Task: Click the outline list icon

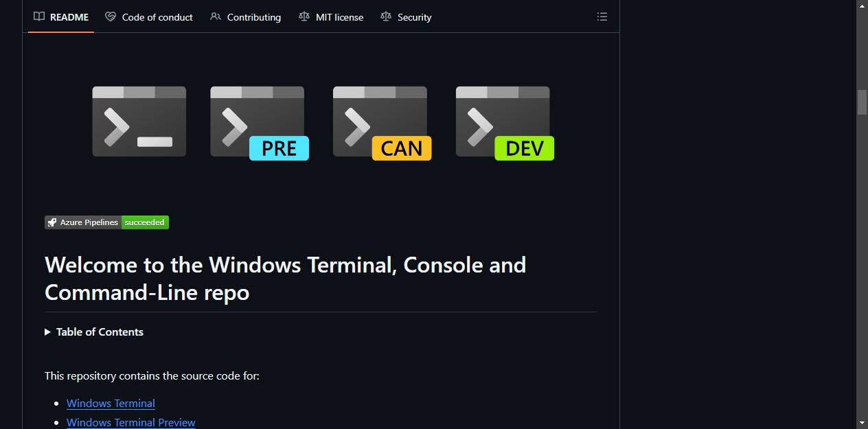Action: (x=602, y=17)
